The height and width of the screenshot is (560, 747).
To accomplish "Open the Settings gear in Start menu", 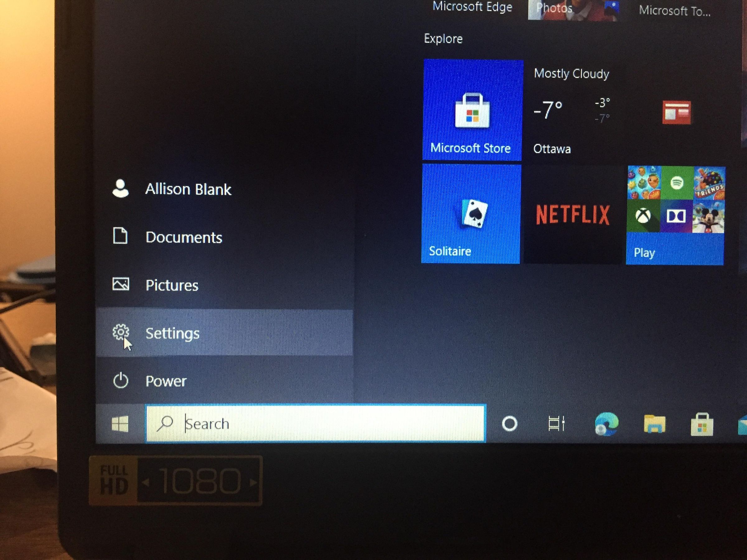I will (x=120, y=332).
